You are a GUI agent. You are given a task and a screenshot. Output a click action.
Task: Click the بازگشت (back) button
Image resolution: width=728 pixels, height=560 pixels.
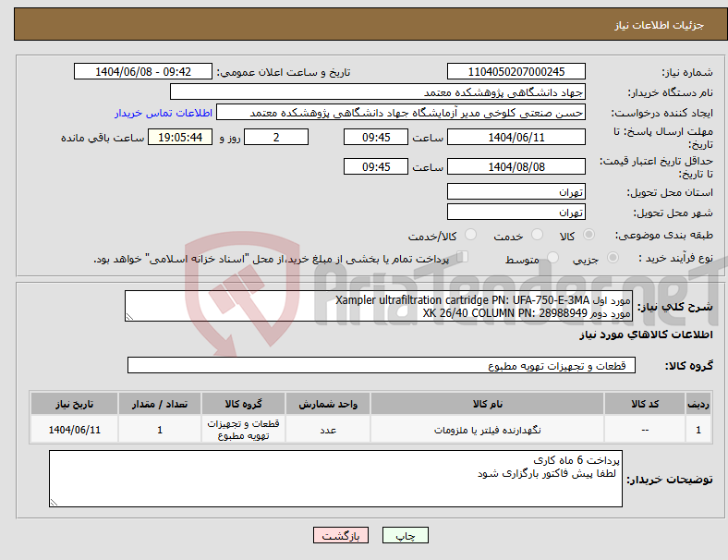coord(341,535)
